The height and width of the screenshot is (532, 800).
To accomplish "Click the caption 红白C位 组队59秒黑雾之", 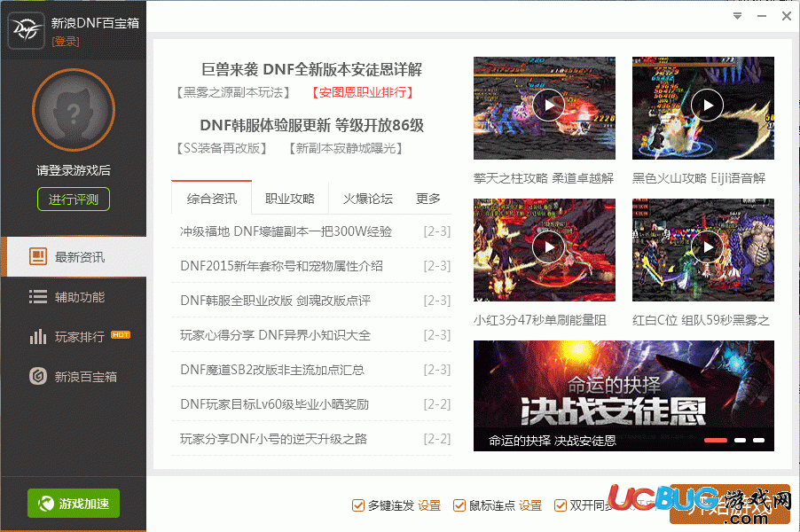I will click(x=701, y=320).
